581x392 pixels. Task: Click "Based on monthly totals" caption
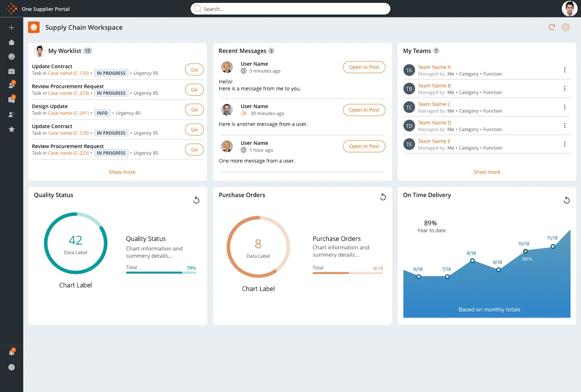point(489,309)
